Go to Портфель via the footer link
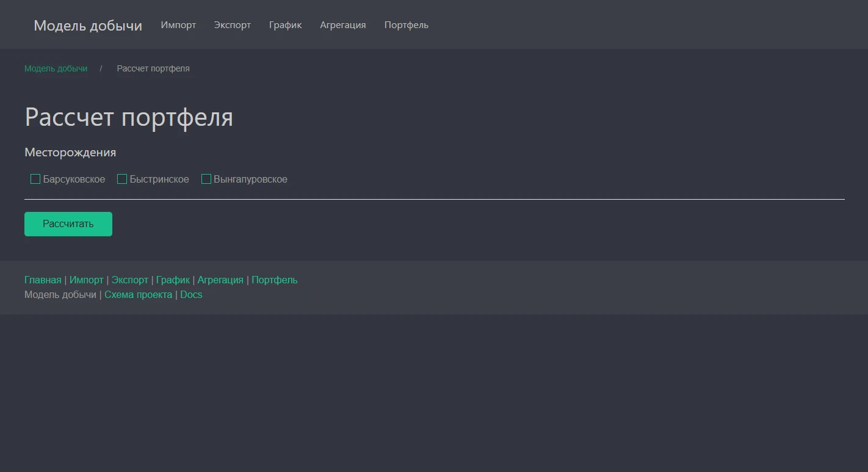The width and height of the screenshot is (868, 472). click(x=274, y=280)
